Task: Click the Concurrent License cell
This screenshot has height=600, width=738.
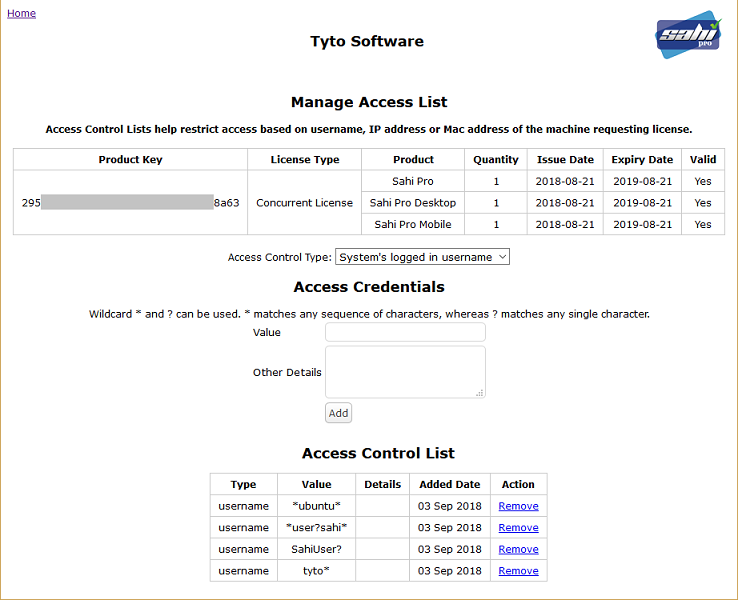Action: (x=304, y=203)
